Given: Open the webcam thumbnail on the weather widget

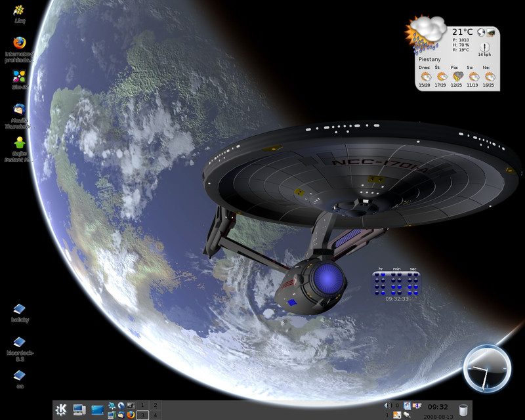Looking at the screenshot, I should [x=491, y=32].
